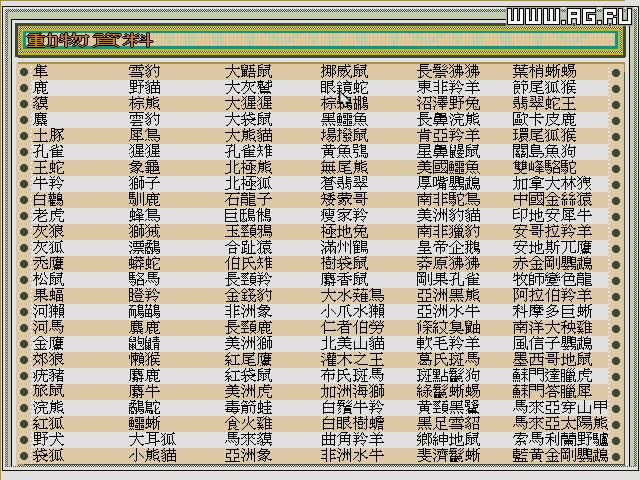The width and height of the screenshot is (640, 480).
Task: Choose the 馬來亞穿山甲 entry
Action: (x=560, y=407)
